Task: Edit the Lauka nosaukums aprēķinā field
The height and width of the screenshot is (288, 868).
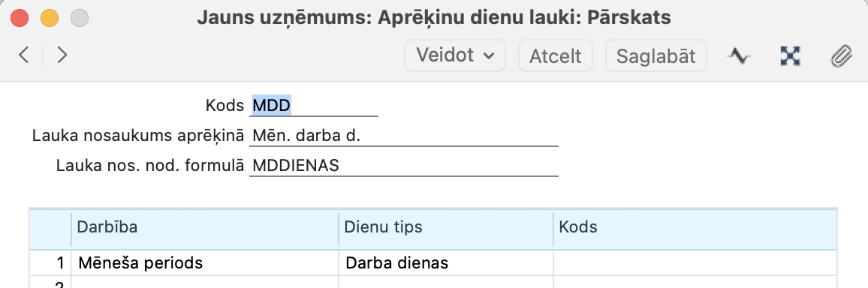Action: coord(403,136)
